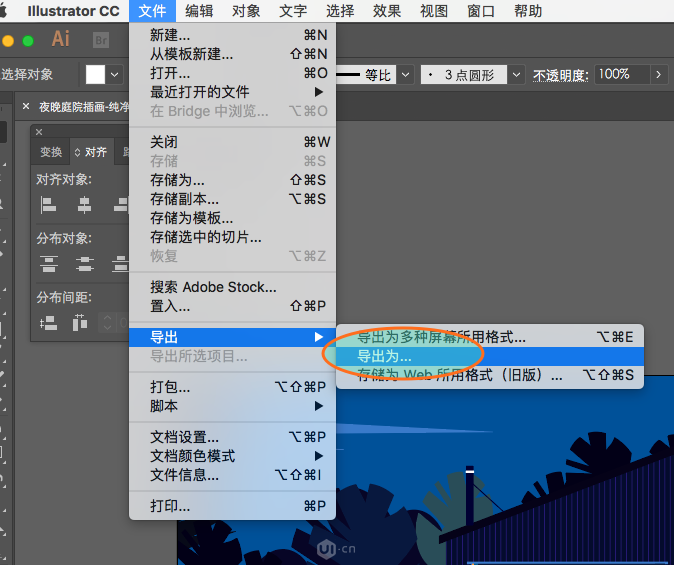Close the 夜晚庭院插画 document tab

coord(26,106)
